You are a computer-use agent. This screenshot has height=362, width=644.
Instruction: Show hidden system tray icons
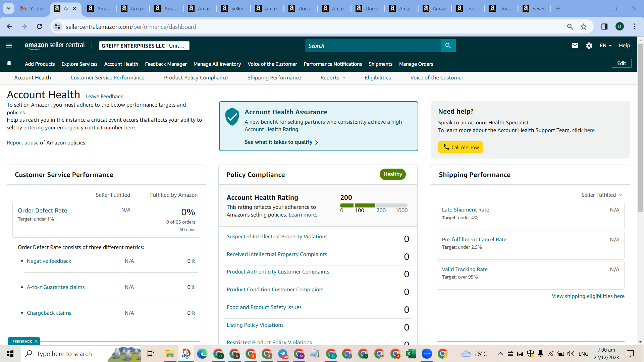pyautogui.click(x=500, y=354)
